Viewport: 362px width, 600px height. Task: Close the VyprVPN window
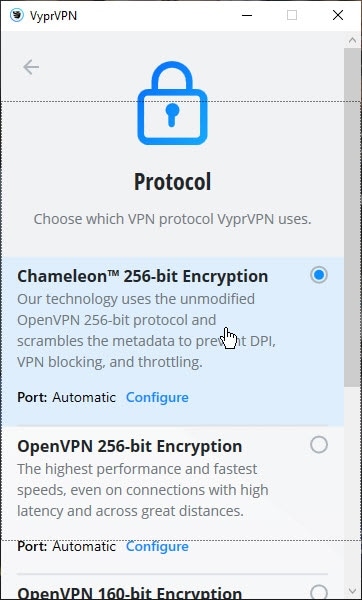(338, 15)
